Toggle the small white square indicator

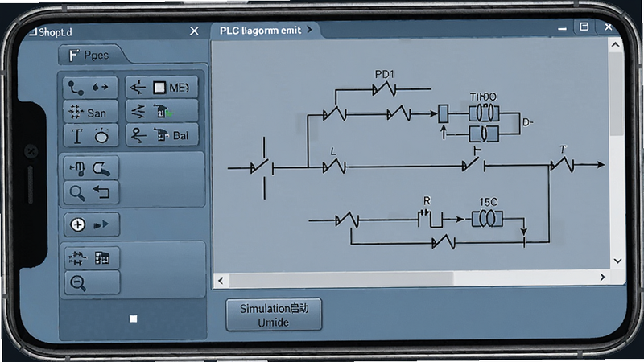tap(133, 319)
